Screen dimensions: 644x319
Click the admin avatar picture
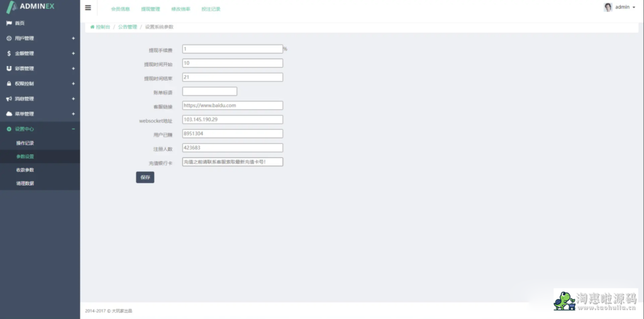608,8
